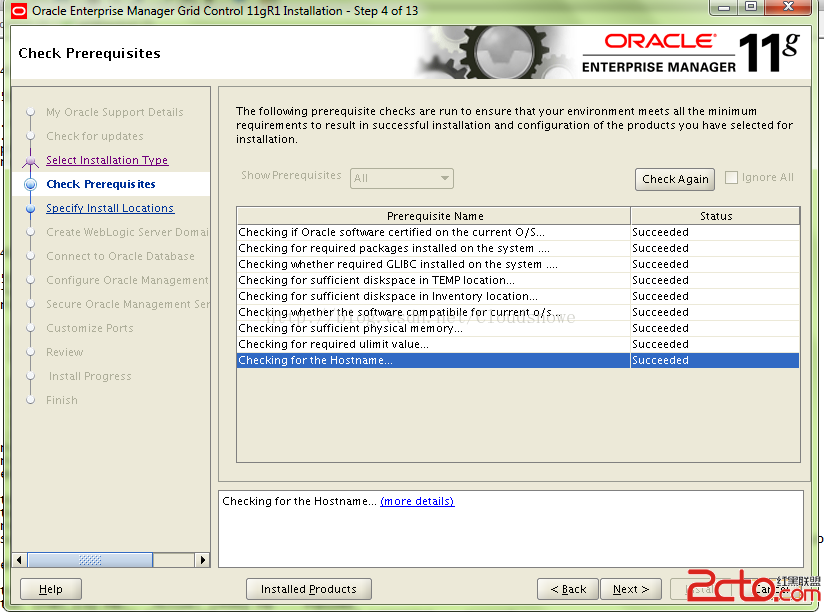Click the left arrow of sidebar scrollbar
This screenshot has width=824, height=612.
coord(19,560)
